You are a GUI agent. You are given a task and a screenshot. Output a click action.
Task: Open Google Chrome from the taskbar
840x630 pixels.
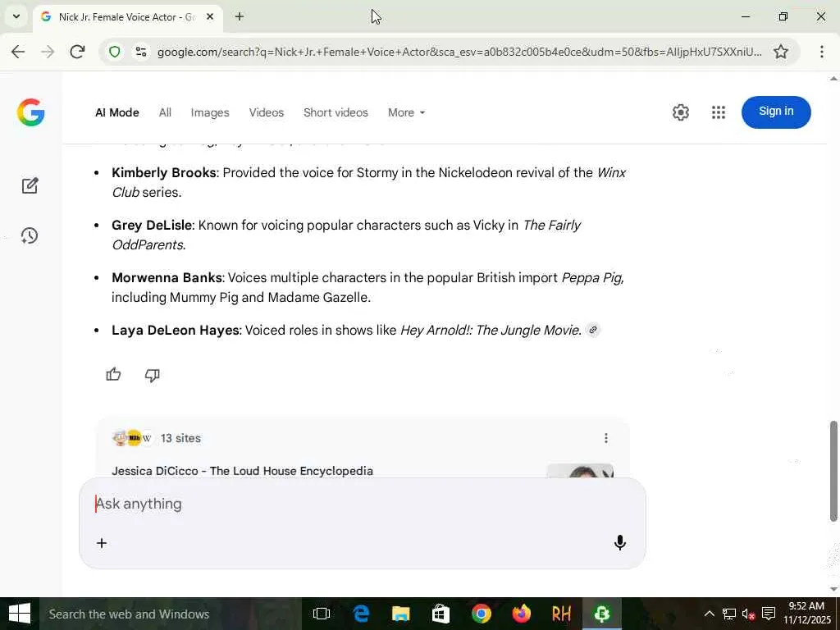(481, 614)
